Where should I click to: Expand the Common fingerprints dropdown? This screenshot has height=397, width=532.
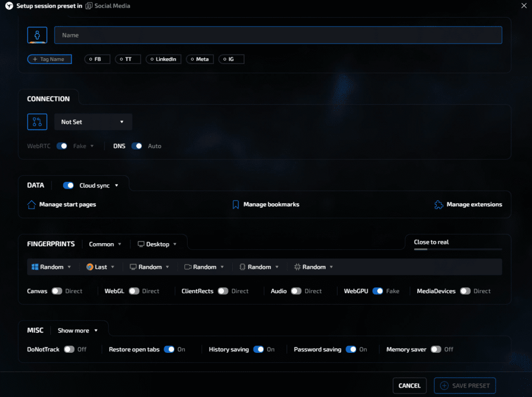[105, 244]
